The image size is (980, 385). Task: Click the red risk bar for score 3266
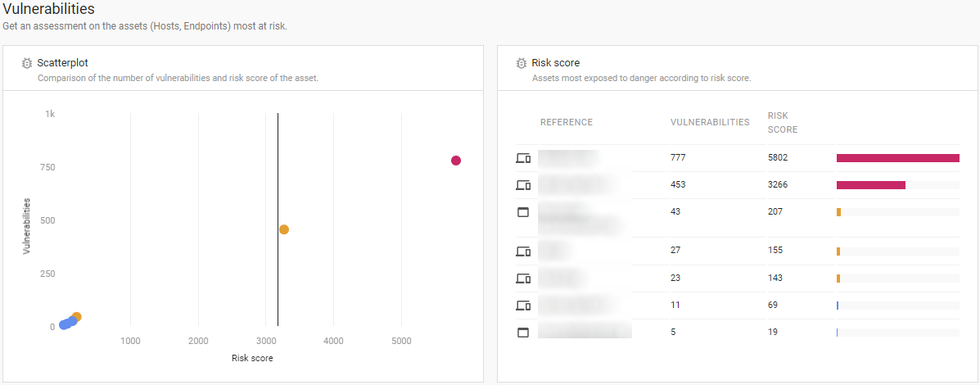tap(870, 185)
